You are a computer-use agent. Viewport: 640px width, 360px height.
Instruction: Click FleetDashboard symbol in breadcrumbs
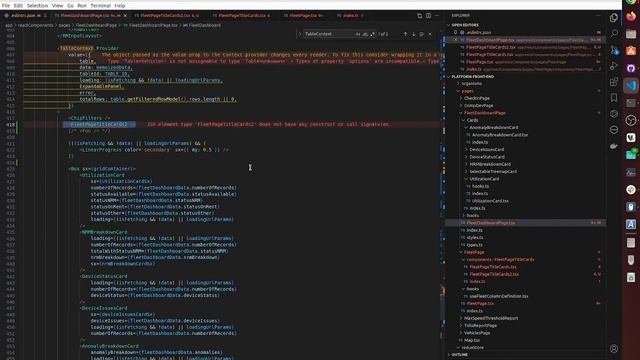(205, 25)
